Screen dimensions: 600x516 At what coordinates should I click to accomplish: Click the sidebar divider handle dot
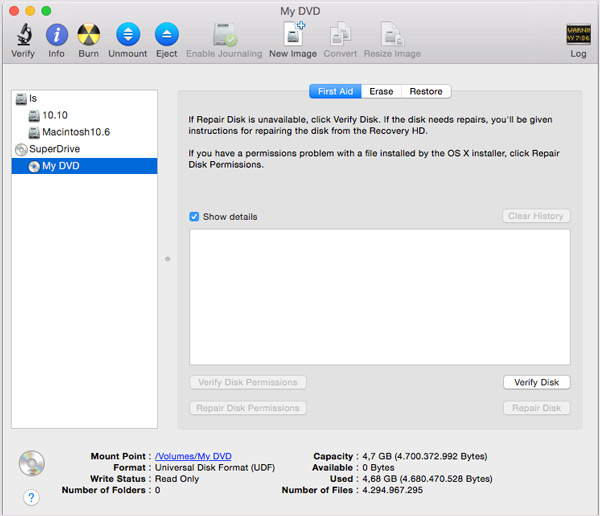click(x=168, y=259)
